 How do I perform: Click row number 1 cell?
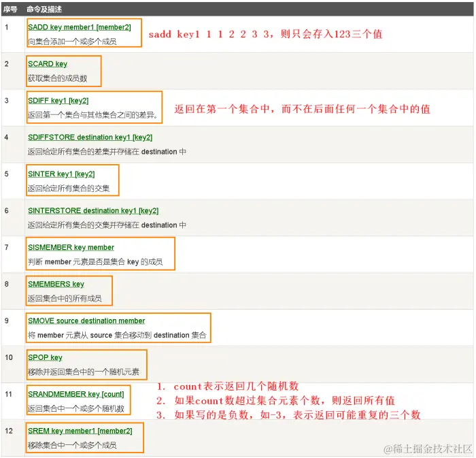(14, 34)
